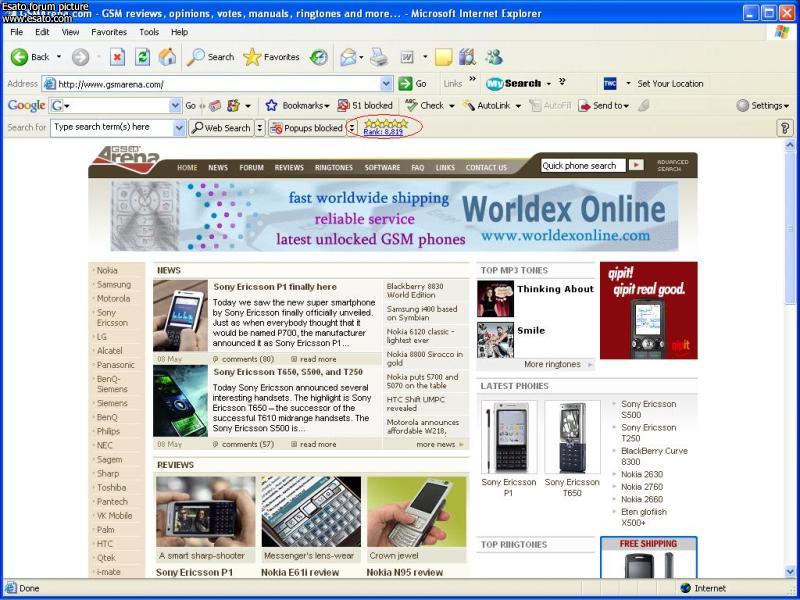Image resolution: width=800 pixels, height=600 pixels.
Task: Open Google toolbar Settings
Action: click(763, 106)
